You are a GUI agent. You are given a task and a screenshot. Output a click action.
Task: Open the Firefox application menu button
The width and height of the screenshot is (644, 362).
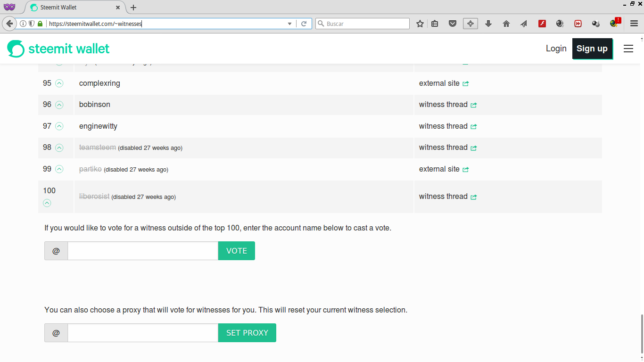pos(634,24)
